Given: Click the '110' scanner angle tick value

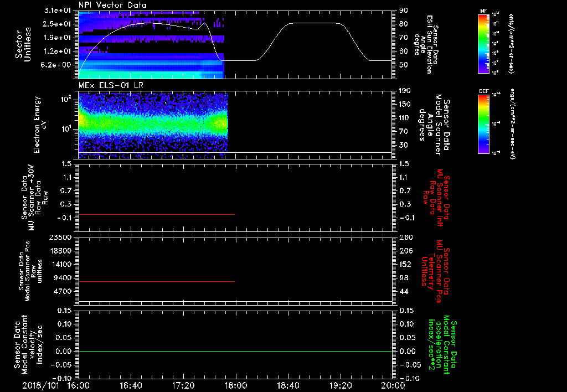Looking at the screenshot, I should (405, 118).
